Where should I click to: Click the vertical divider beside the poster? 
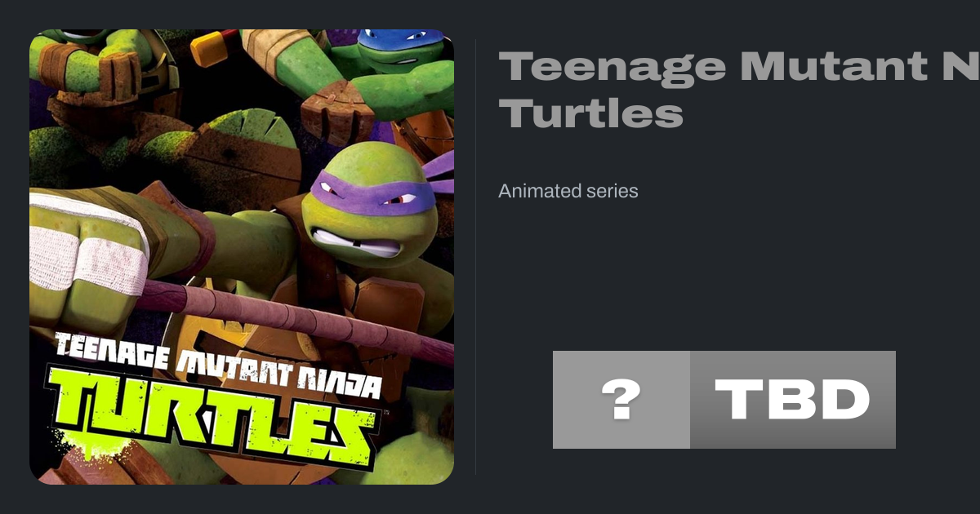coord(476,256)
